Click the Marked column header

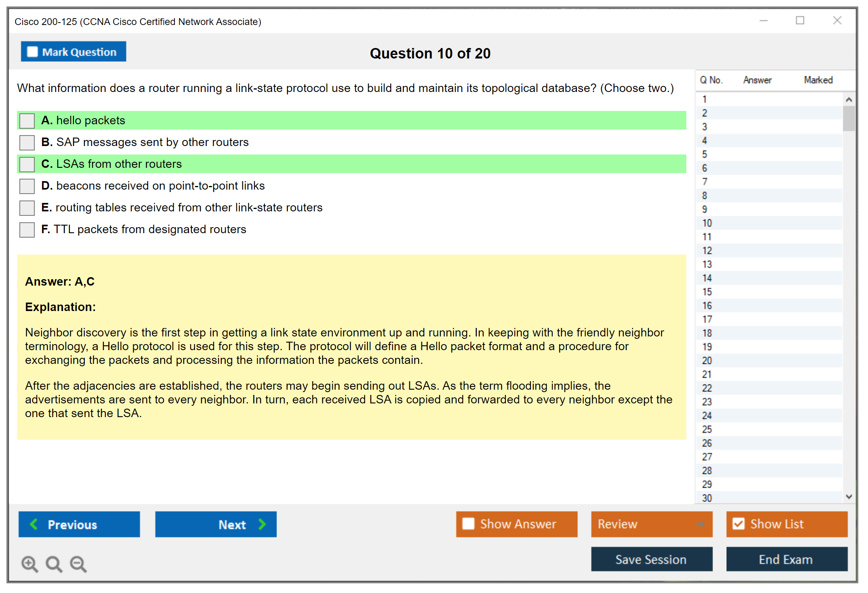818,80
